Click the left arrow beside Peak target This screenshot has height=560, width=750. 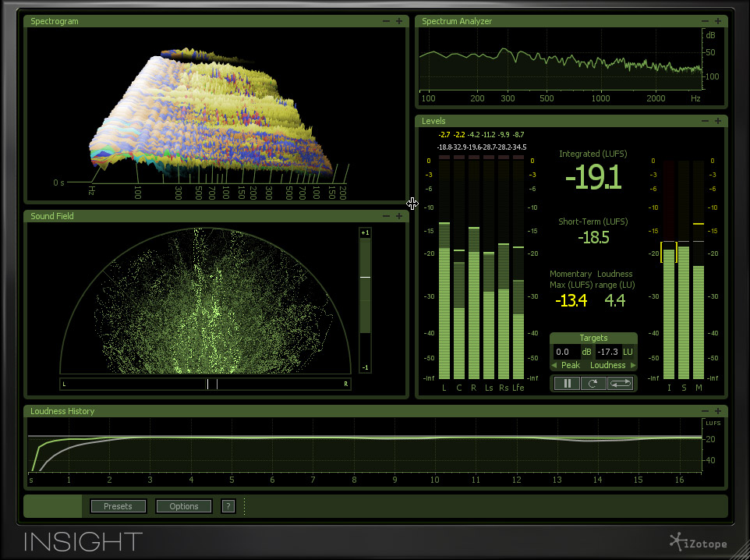click(554, 365)
